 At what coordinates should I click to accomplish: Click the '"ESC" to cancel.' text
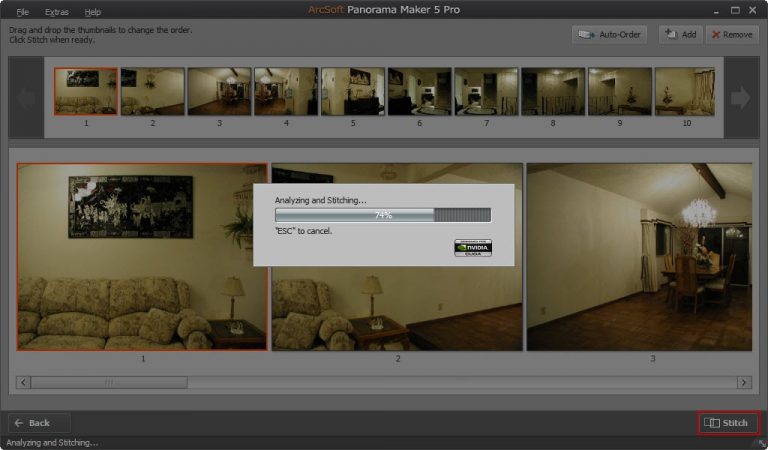point(304,231)
